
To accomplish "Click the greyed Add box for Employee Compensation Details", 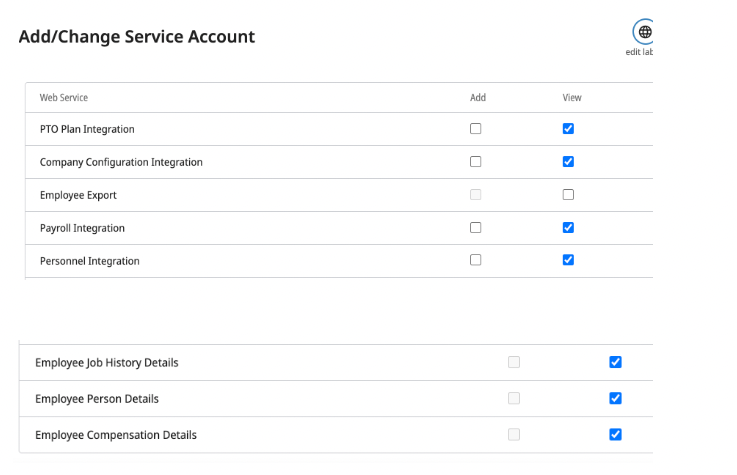I will tap(514, 434).
